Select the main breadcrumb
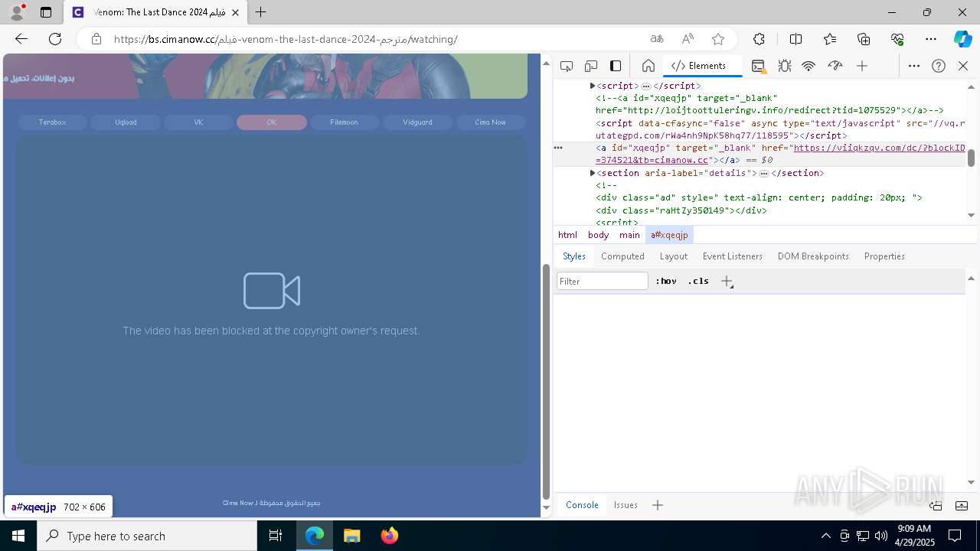Image resolution: width=980 pixels, height=551 pixels. coord(629,235)
